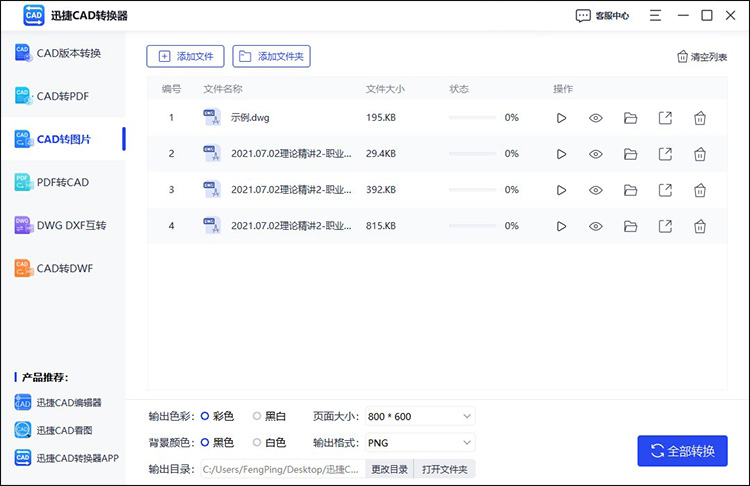
Task: Start converting the 29.4KB file
Action: pyautogui.click(x=562, y=154)
